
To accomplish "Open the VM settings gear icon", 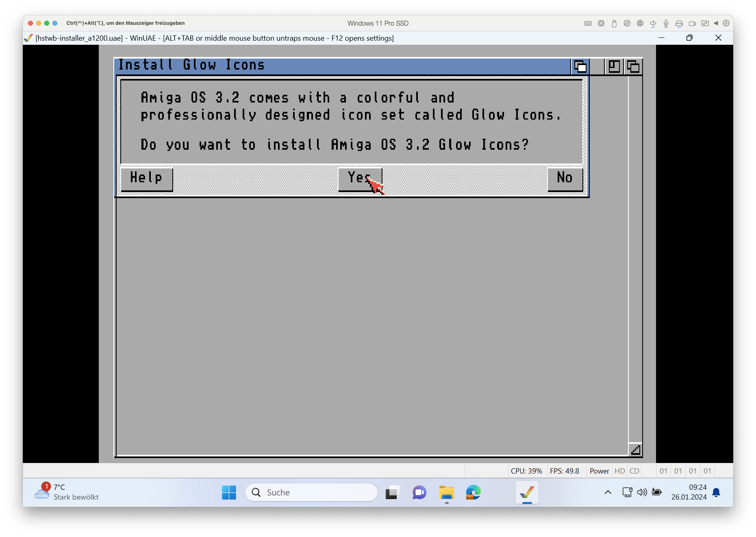I will coord(726,24).
